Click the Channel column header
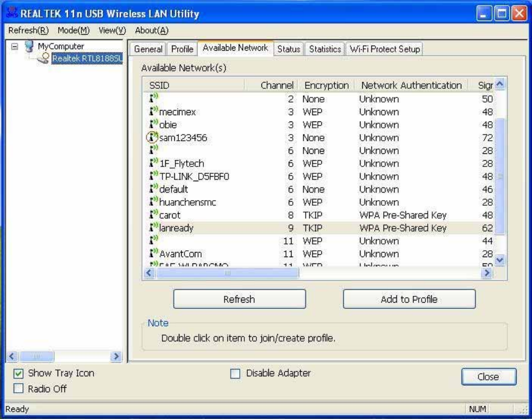Viewport: 532px width, 419px height. pos(271,86)
